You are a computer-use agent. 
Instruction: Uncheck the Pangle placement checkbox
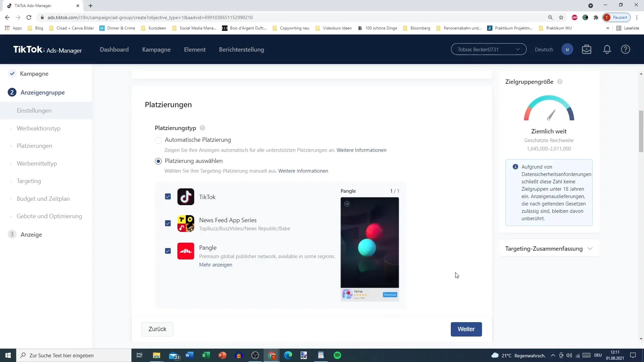coord(168,251)
